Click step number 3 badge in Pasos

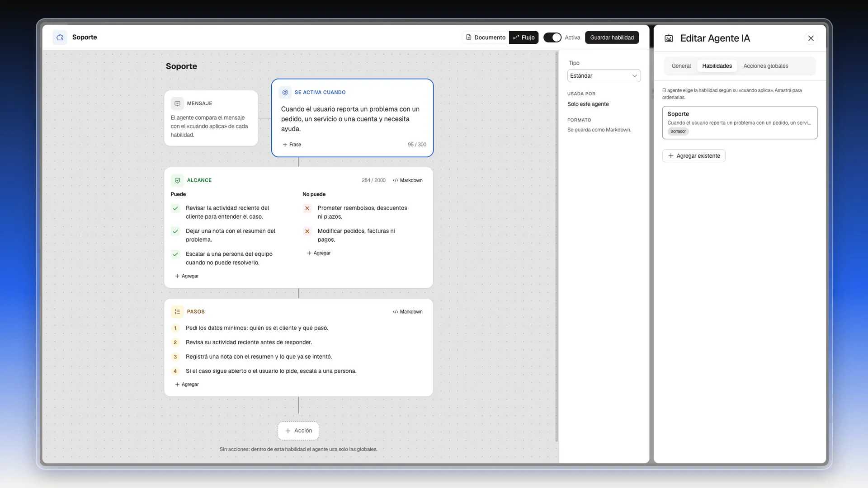(175, 357)
